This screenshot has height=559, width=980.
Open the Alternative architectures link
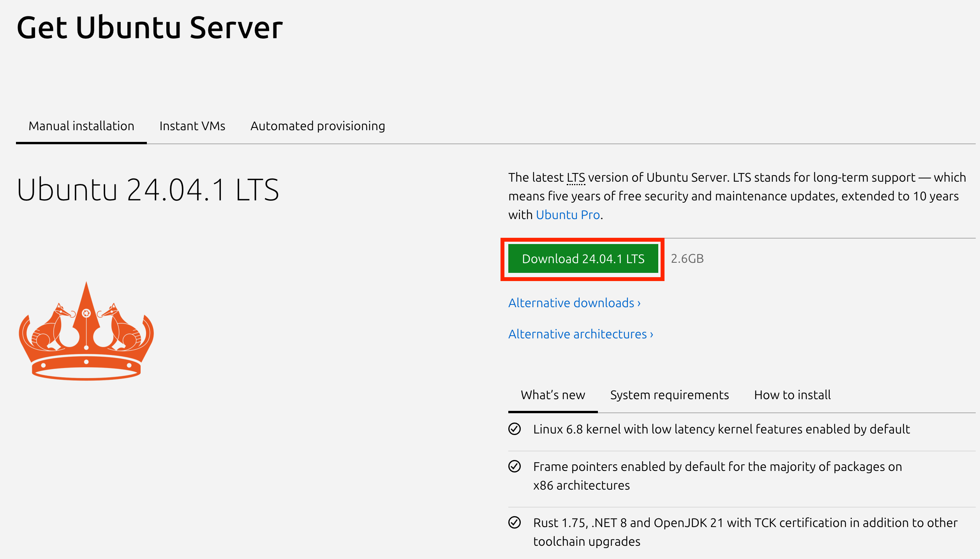[581, 334]
